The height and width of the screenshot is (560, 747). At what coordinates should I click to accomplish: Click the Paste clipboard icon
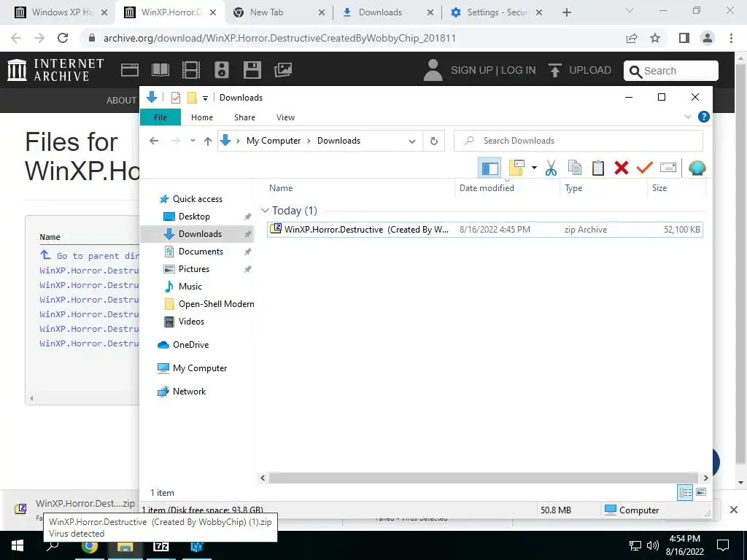tap(598, 168)
